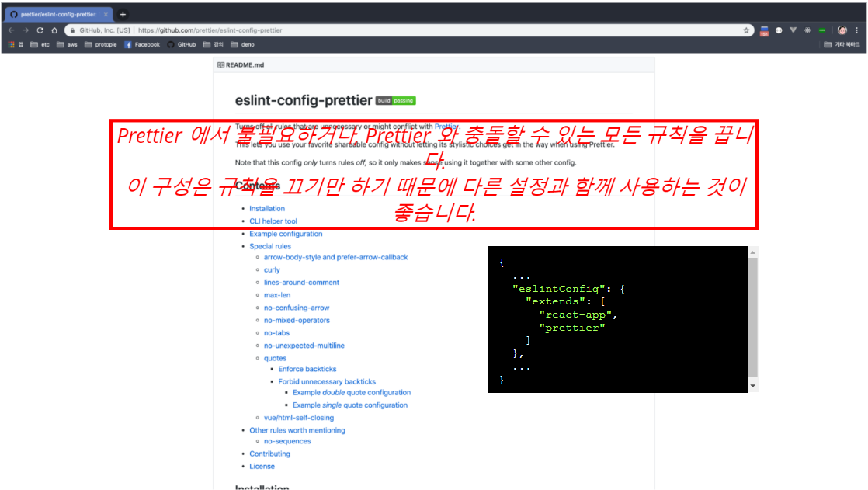Open the max-len rule link
This screenshot has height=490, width=868.
(277, 295)
